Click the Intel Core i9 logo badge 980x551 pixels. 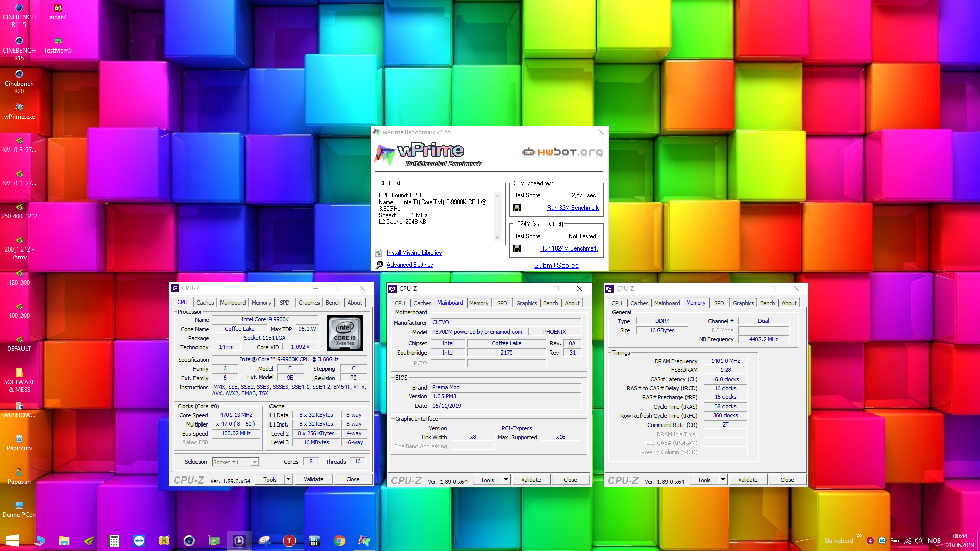coord(345,333)
